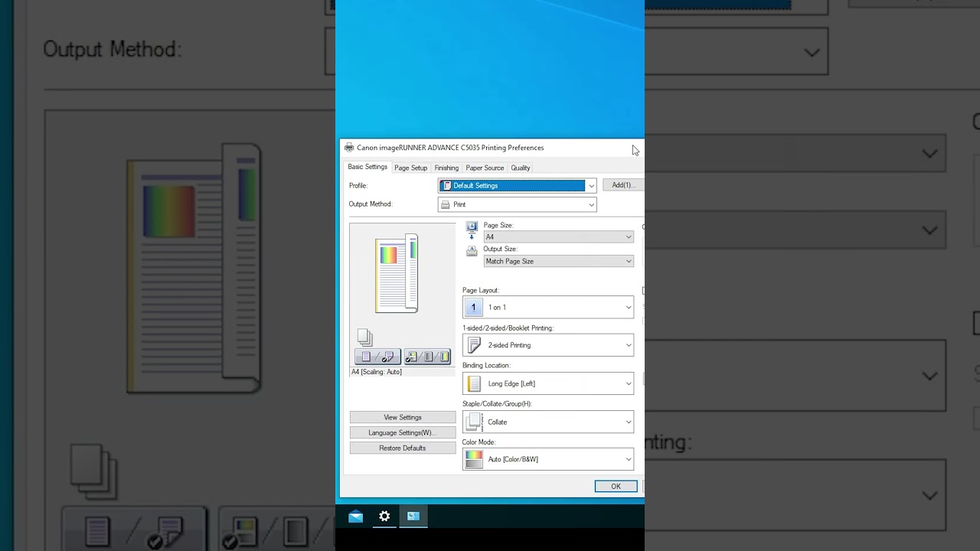The height and width of the screenshot is (551, 980).
Task: Click the document preview image
Action: click(x=397, y=274)
